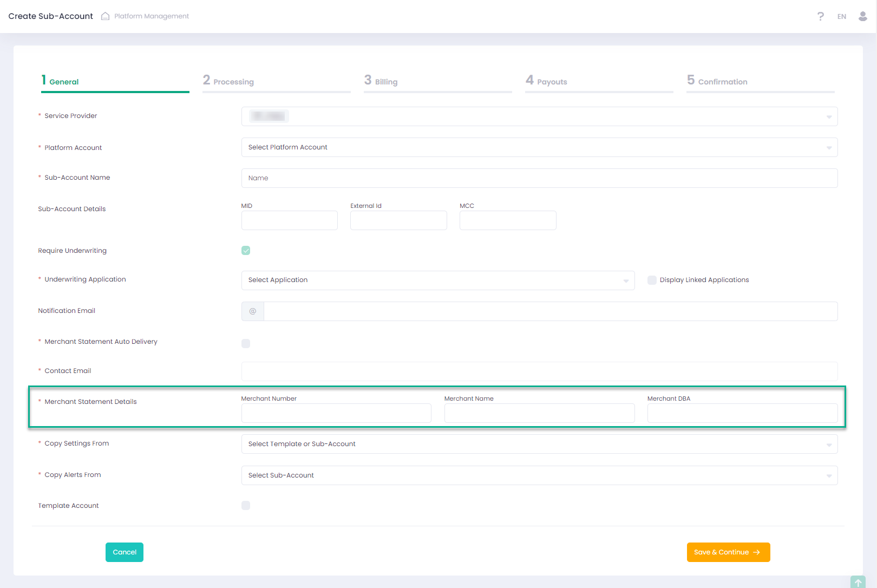Viewport: 877px width, 588px height.
Task: Check the Template Account checkbox
Action: pos(246,506)
